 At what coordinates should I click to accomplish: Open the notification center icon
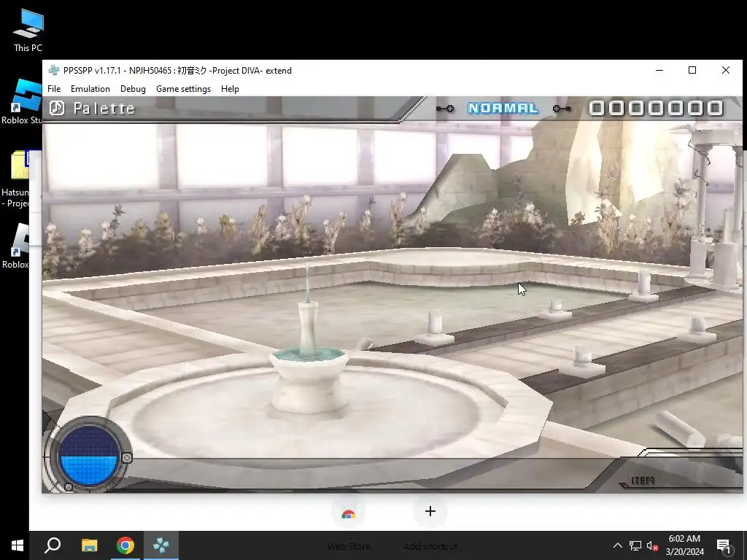tap(724, 545)
